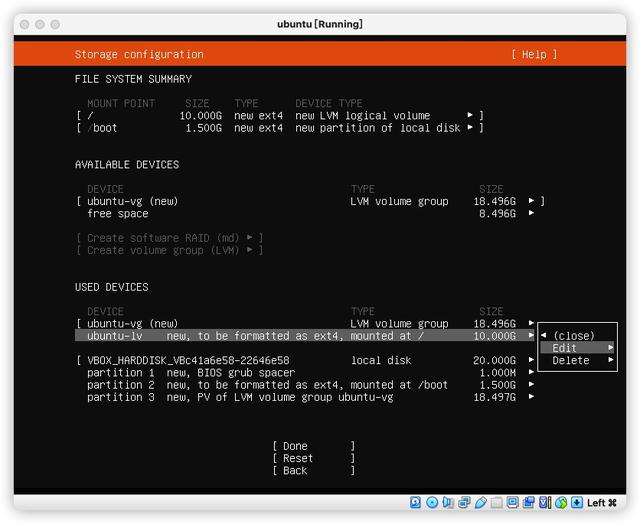Click the virtualization CPU features icon
Viewport: 640px width, 524px height.
click(x=545, y=502)
